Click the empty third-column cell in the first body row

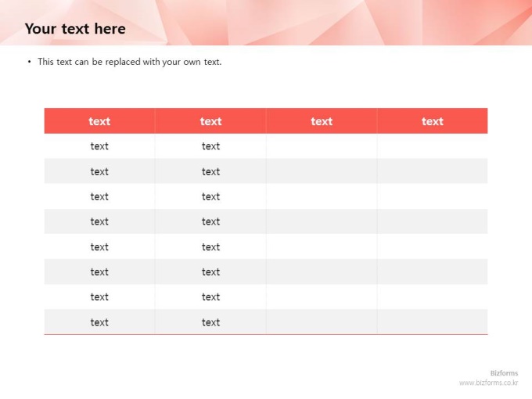tap(322, 146)
